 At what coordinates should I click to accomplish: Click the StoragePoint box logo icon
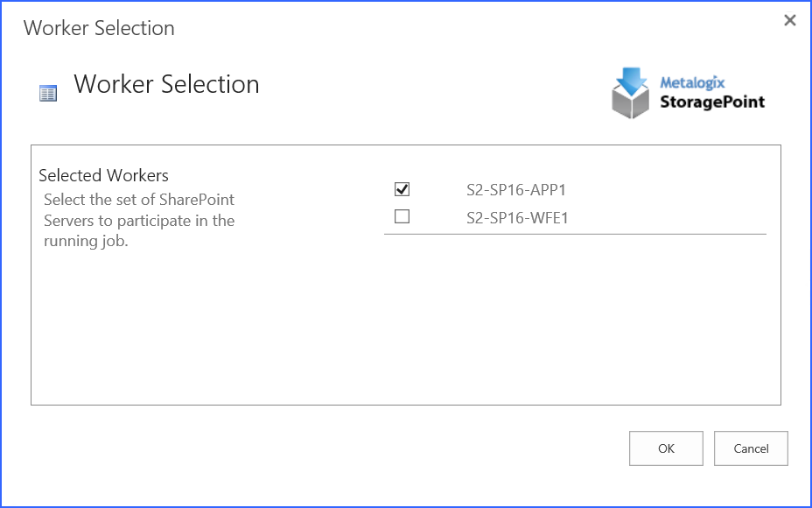point(630,103)
